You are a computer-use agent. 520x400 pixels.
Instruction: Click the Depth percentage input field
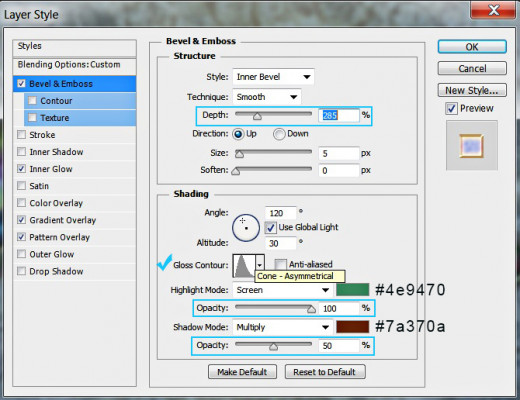point(339,115)
